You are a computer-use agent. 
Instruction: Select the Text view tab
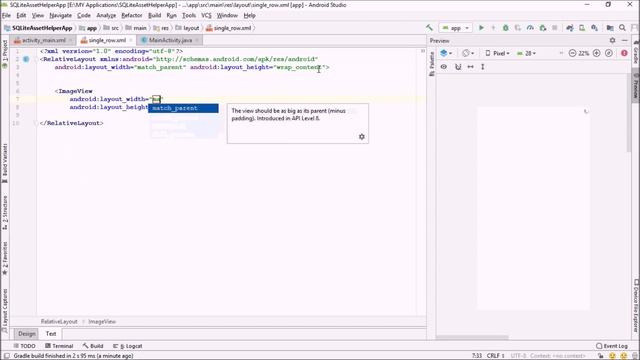(x=51, y=334)
